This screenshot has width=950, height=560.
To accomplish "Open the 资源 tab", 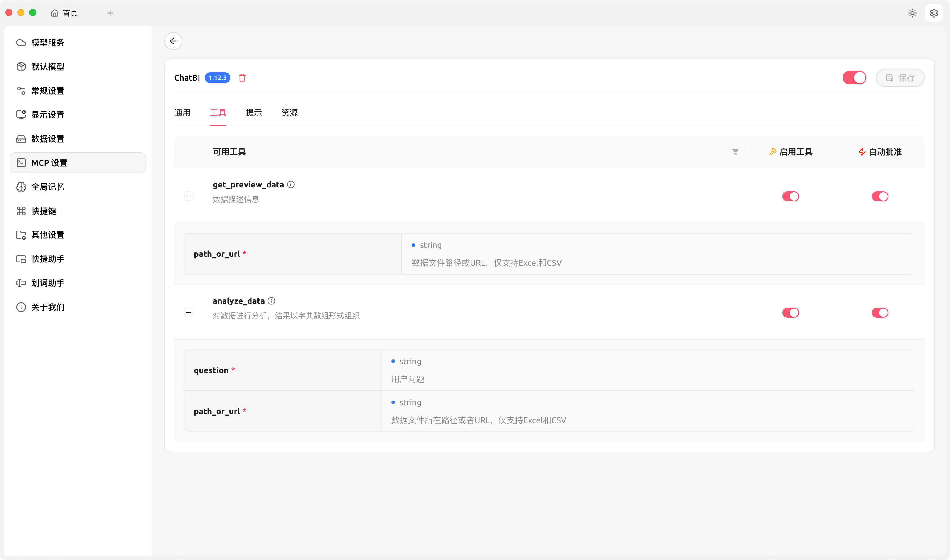I will coord(290,112).
